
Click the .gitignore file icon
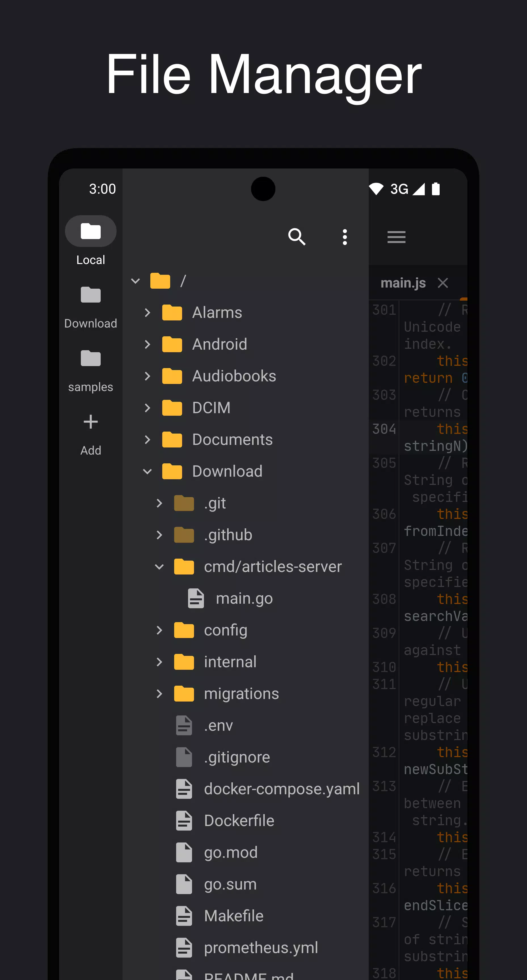tap(184, 757)
